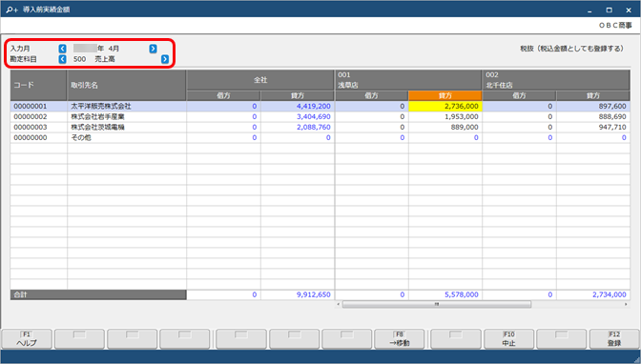This screenshot has width=641, height=364.
Task: Select row 00000003 株式会社茨城電機
Action: click(x=320, y=128)
